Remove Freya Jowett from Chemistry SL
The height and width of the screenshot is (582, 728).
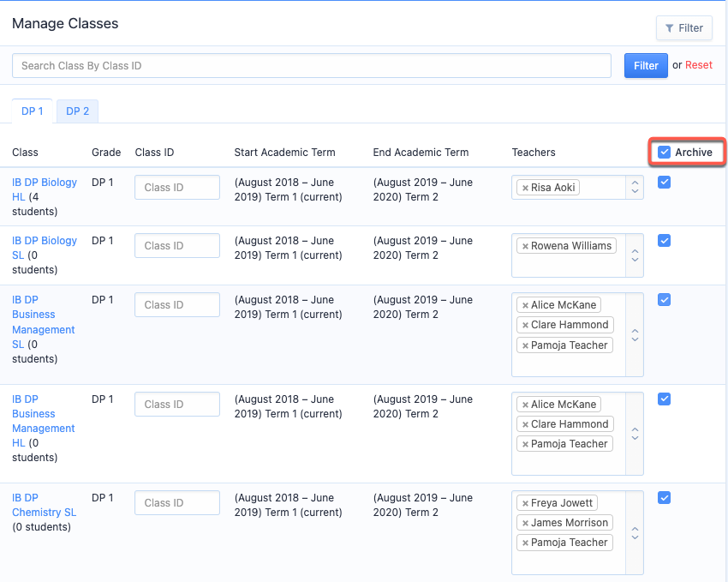tap(525, 503)
